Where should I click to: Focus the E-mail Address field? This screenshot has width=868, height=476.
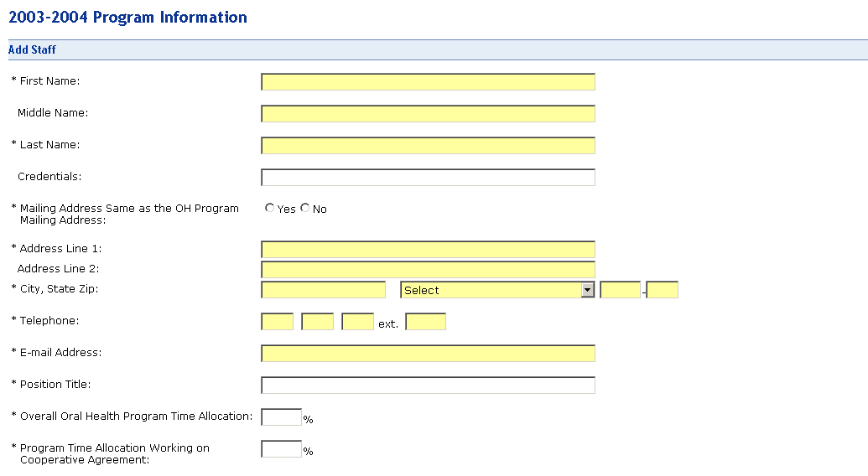tap(428, 354)
